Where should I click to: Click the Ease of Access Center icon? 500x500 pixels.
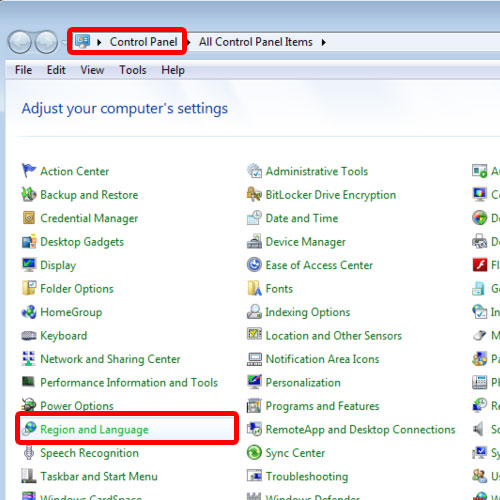[x=254, y=265]
